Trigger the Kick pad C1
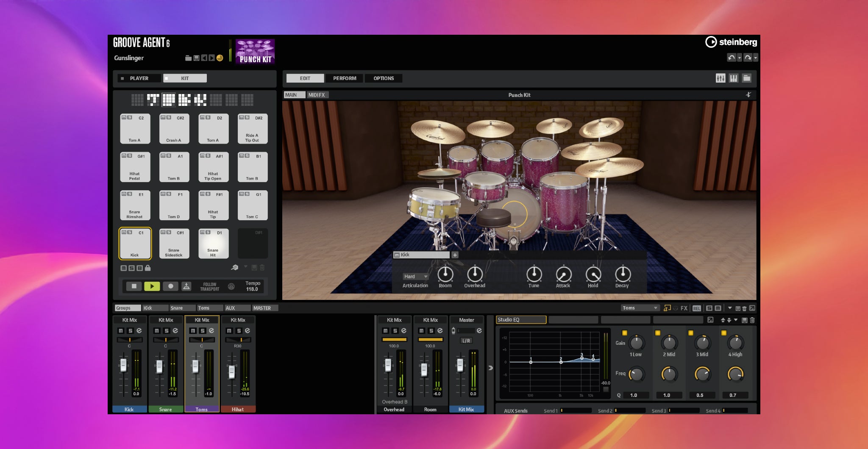The image size is (868, 449). tap(135, 244)
